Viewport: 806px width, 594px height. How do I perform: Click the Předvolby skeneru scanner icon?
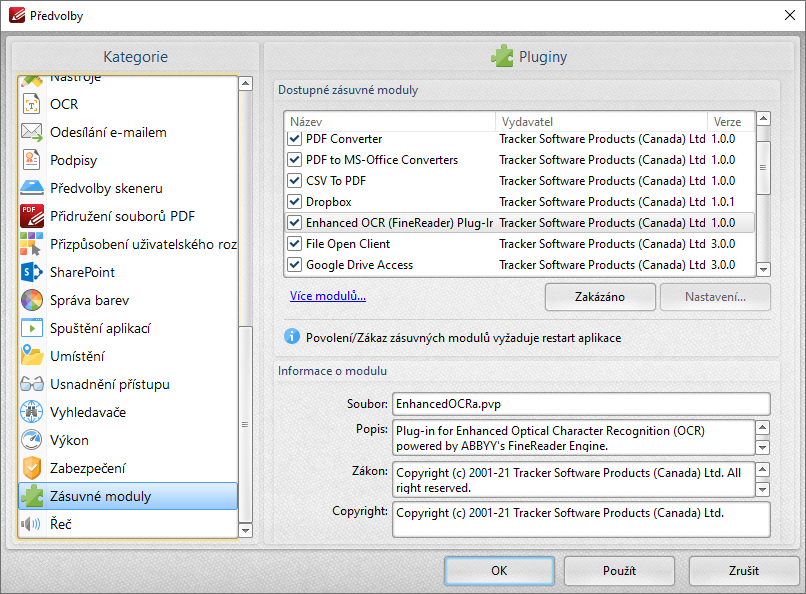(31, 188)
